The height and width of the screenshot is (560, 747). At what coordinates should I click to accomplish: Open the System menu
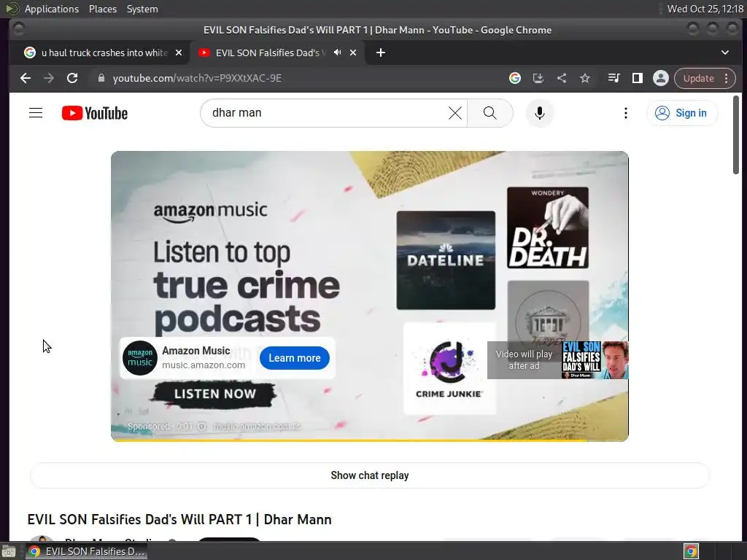click(142, 9)
